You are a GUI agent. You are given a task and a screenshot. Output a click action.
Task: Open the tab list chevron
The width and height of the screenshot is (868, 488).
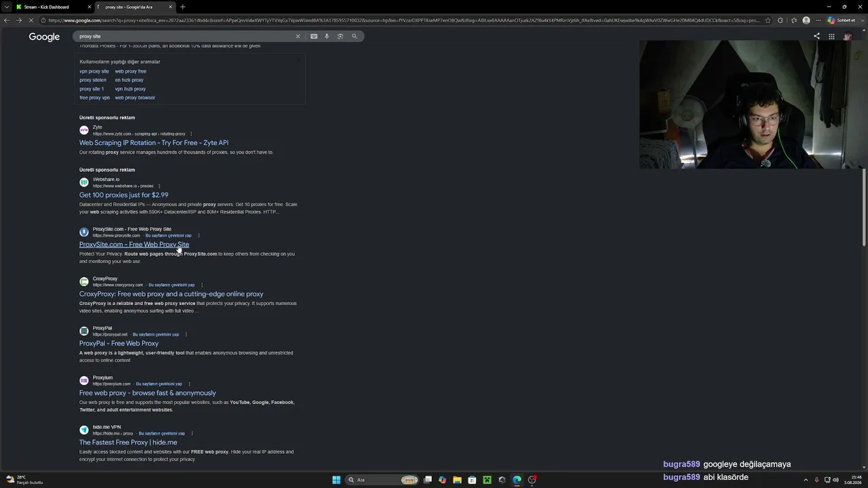click(x=7, y=7)
